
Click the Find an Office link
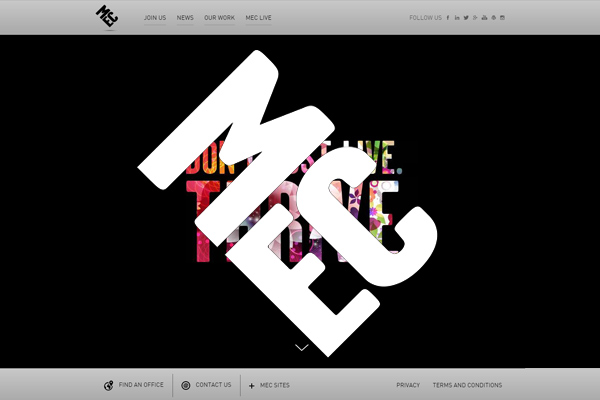click(x=141, y=385)
